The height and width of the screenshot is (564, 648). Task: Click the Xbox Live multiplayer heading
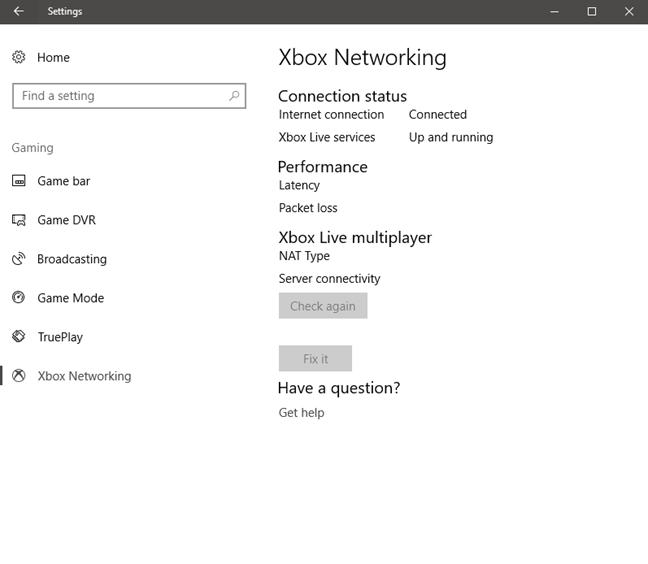[355, 238]
